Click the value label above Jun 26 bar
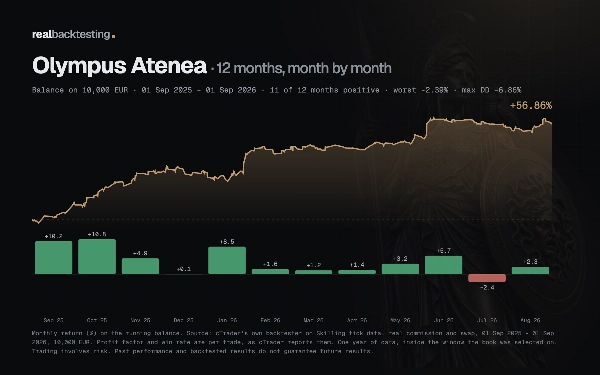Image resolution: width=600 pixels, height=375 pixels. 443,251
